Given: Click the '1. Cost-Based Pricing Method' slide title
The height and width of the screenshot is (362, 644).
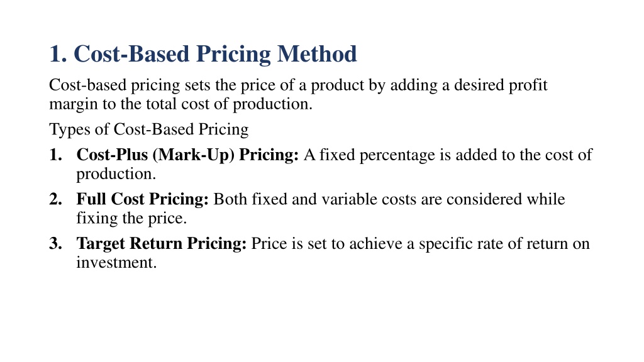Looking at the screenshot, I should click(x=203, y=54).
